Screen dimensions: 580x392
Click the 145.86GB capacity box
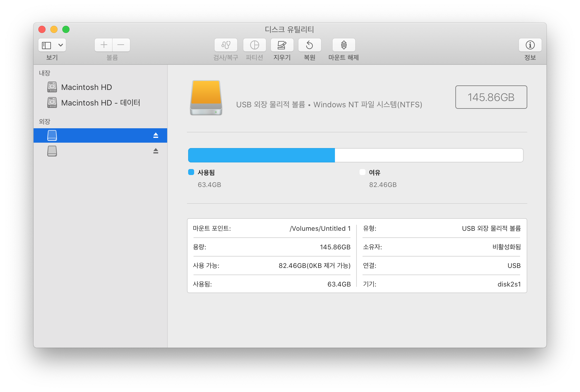tap(491, 97)
